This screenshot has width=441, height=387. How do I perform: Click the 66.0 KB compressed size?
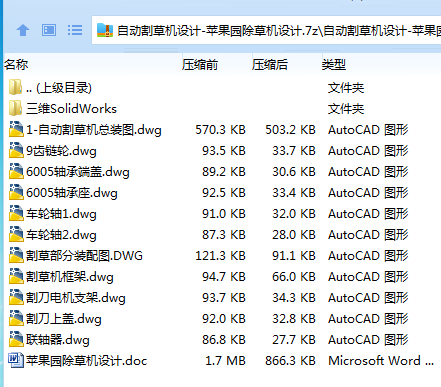[294, 277]
